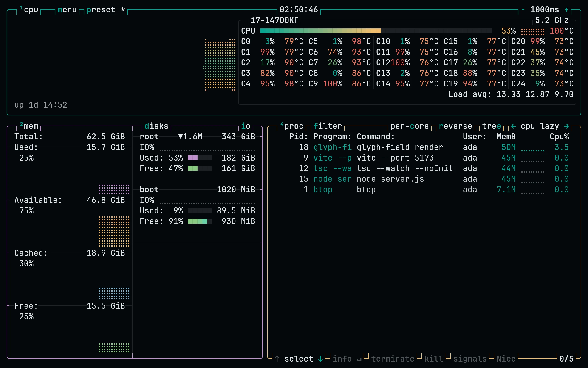Open signals list in proc footer
The height and width of the screenshot is (368, 588).
point(470,359)
